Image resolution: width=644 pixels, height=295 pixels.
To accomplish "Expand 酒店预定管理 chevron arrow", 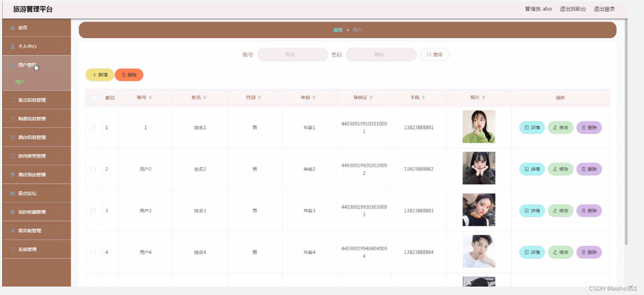I will tap(62, 174).
